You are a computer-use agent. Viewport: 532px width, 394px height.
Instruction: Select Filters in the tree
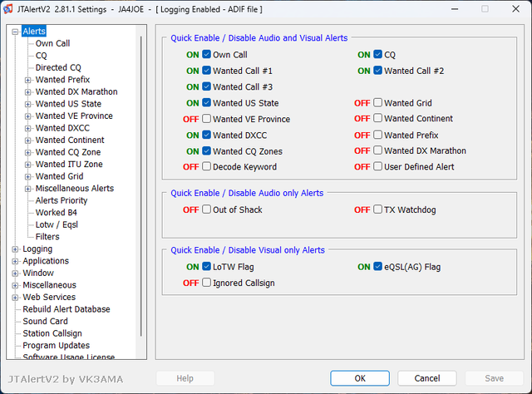(x=47, y=237)
